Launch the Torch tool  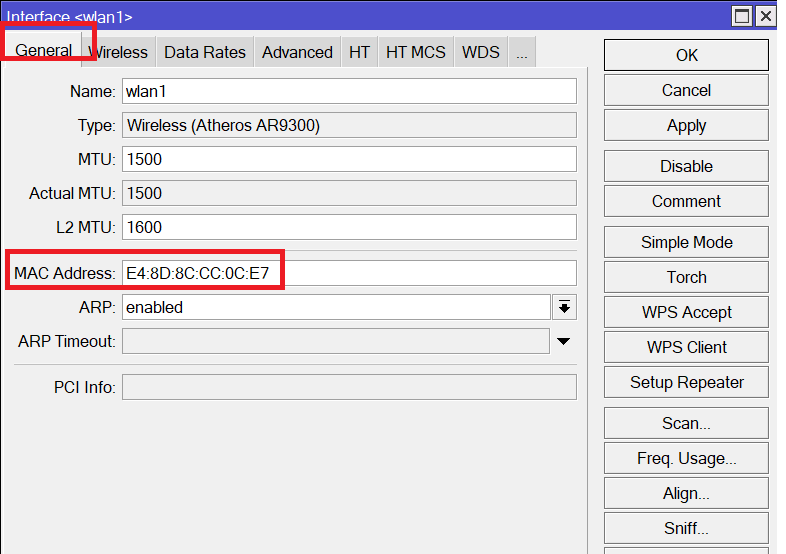(686, 277)
